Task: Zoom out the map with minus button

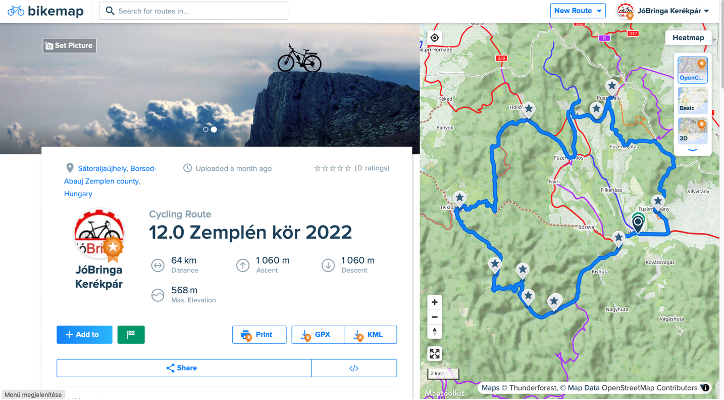Action: 434,317
